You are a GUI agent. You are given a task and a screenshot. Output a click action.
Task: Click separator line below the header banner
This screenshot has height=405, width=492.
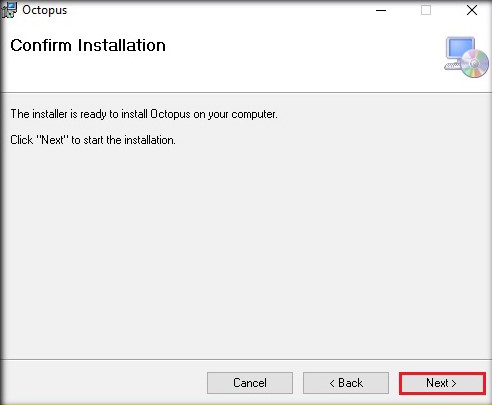246,92
